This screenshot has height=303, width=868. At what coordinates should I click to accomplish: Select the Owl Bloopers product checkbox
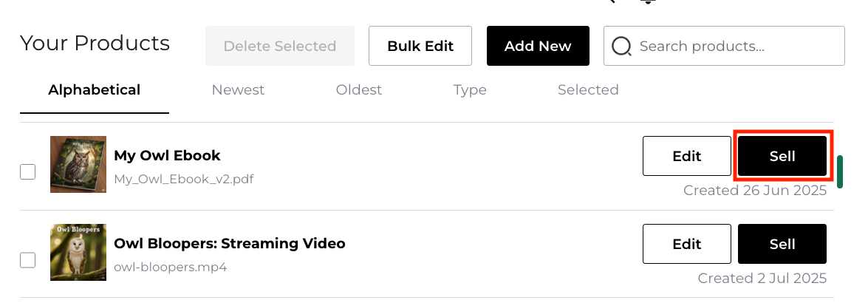pos(27,260)
